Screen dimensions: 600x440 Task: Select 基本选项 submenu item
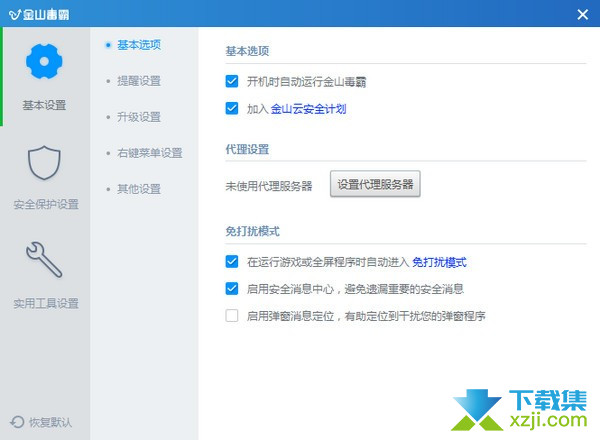point(139,45)
